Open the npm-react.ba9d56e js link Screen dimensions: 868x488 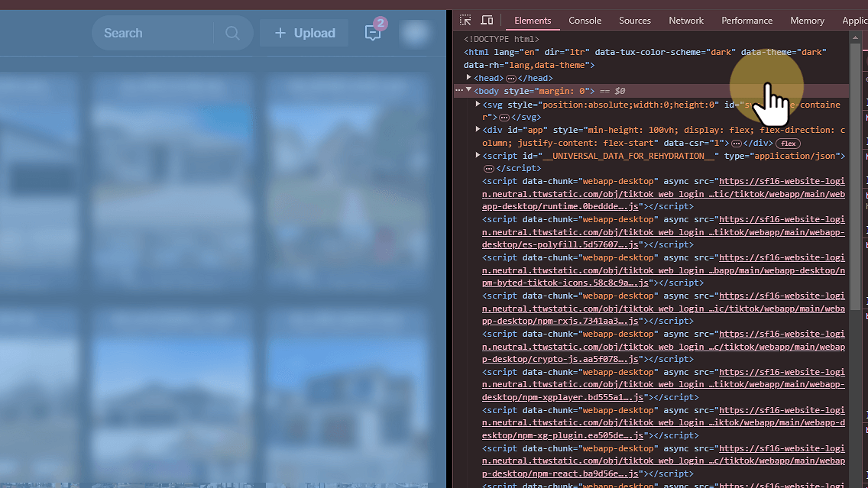click(663, 461)
